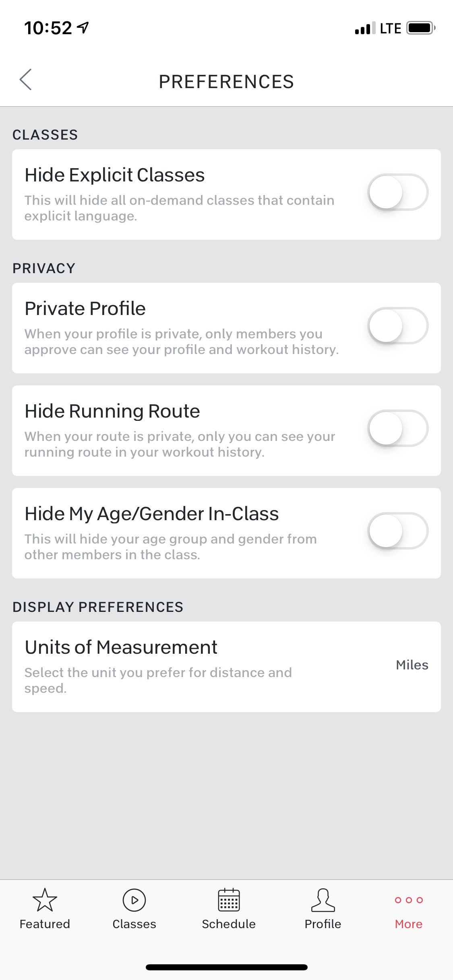Tap the Profile person icon
The image size is (453, 980).
tap(323, 900)
